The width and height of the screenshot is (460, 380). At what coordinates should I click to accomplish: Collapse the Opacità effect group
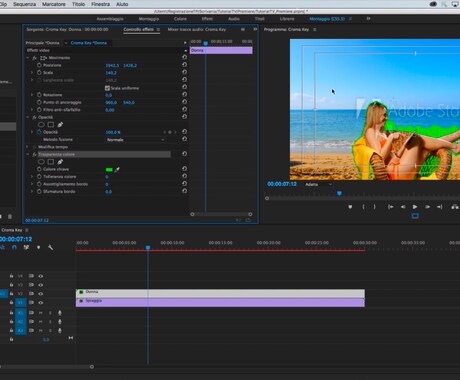pos(28,117)
